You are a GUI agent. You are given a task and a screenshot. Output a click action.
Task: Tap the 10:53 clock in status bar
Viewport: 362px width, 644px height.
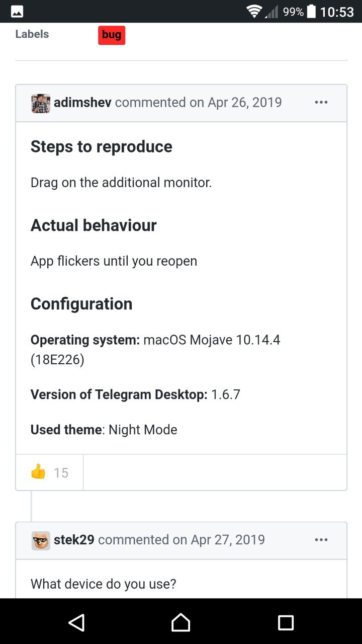click(337, 12)
